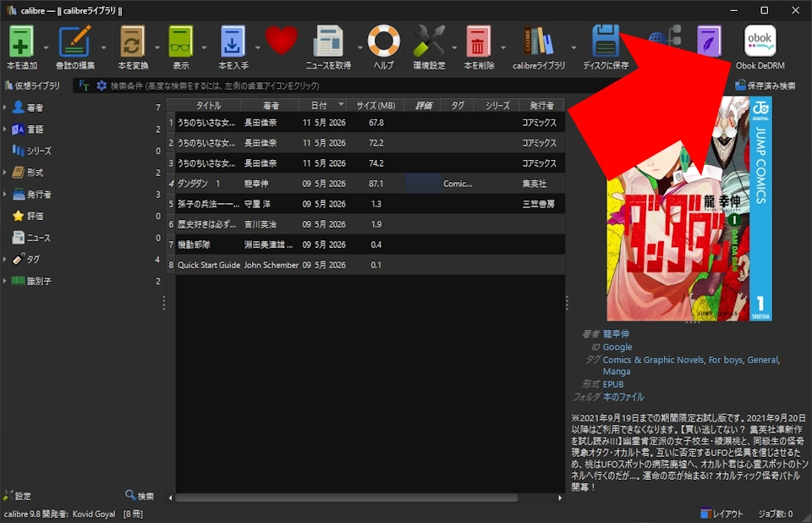Click the Authors (著者) category icon
This screenshot has height=523, width=812.
click(x=18, y=107)
